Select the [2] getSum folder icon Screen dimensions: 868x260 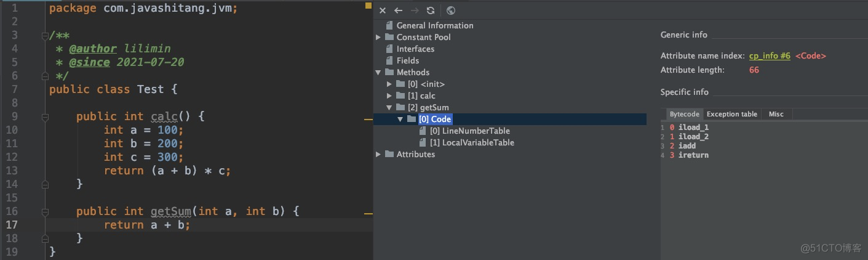coord(400,107)
